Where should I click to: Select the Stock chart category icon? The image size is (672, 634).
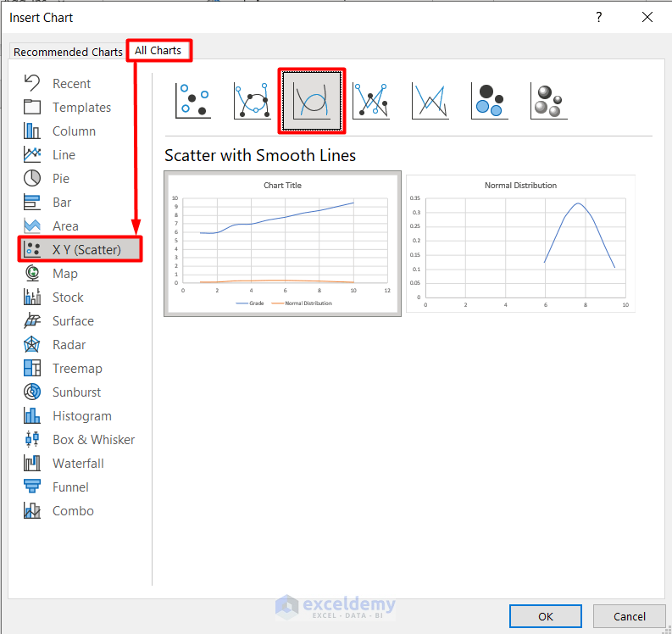(x=32, y=297)
